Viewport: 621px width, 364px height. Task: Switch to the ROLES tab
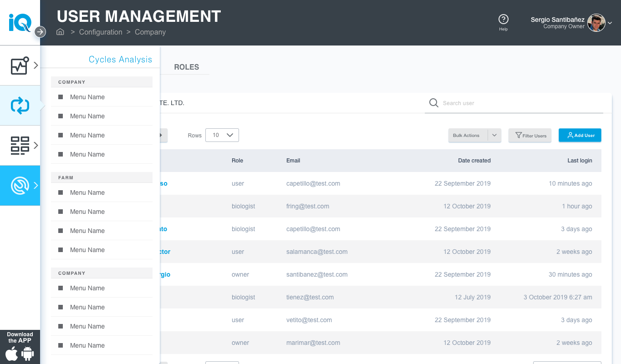click(187, 67)
